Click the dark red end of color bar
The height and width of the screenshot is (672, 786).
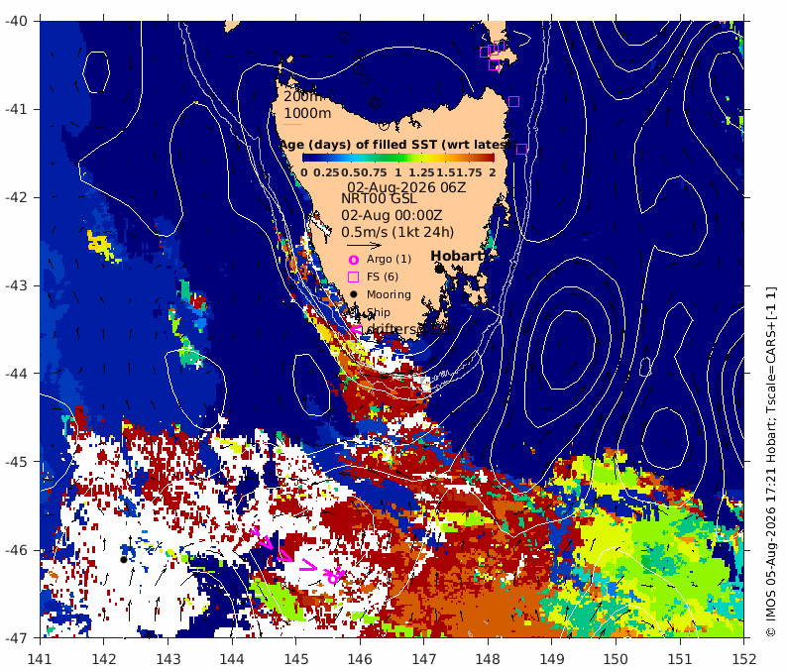pos(491,158)
